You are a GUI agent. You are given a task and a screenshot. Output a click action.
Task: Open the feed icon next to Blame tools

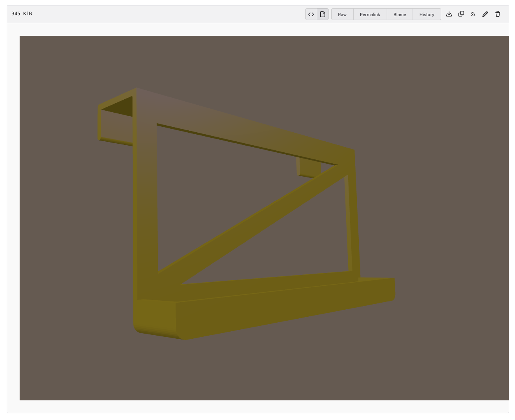click(473, 14)
